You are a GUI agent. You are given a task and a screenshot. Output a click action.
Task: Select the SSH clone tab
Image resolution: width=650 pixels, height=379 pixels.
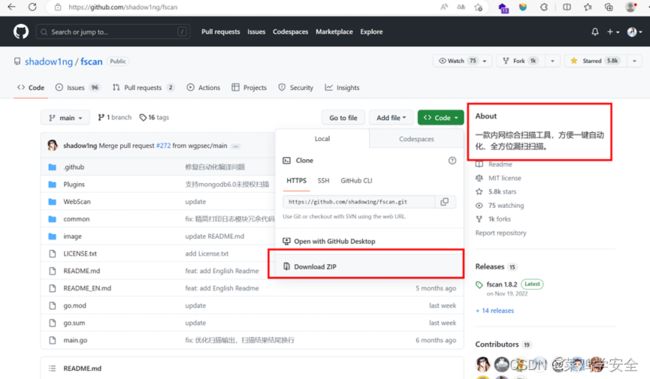(323, 180)
